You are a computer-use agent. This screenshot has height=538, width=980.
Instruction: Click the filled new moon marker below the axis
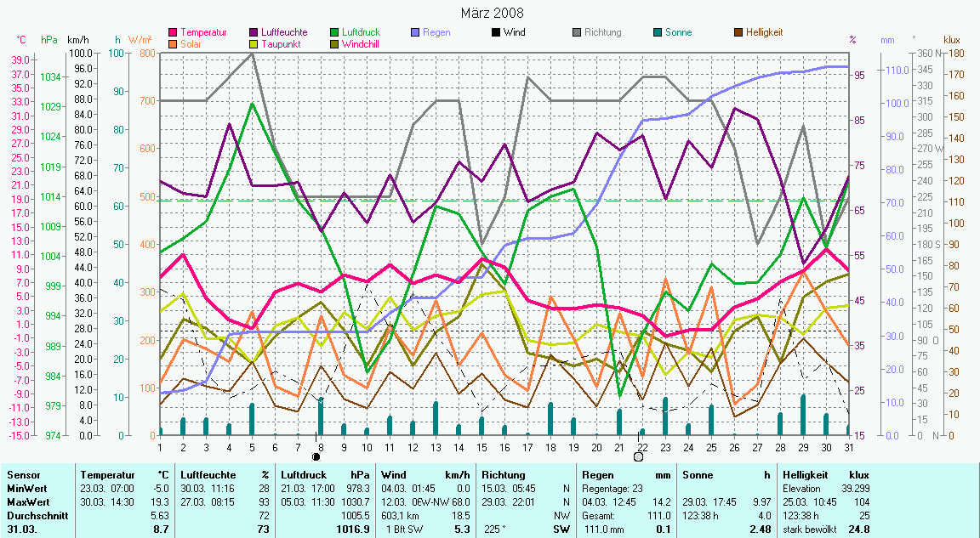tap(316, 456)
